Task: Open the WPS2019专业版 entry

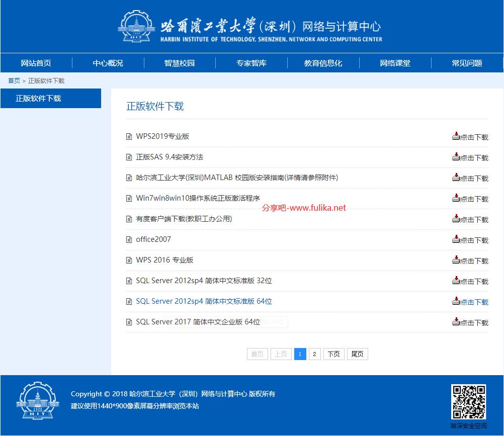Action: (x=162, y=136)
